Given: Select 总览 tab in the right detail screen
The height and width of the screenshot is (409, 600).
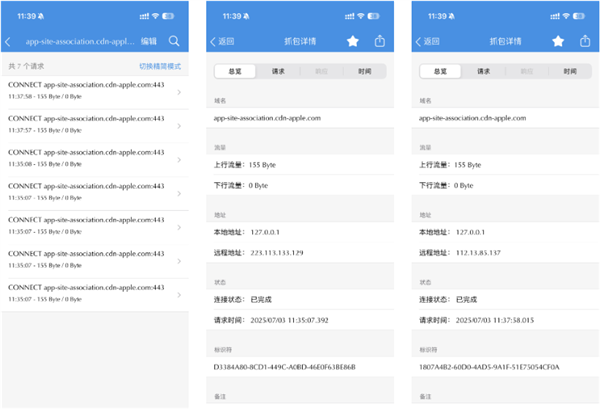Looking at the screenshot, I should click(x=440, y=71).
